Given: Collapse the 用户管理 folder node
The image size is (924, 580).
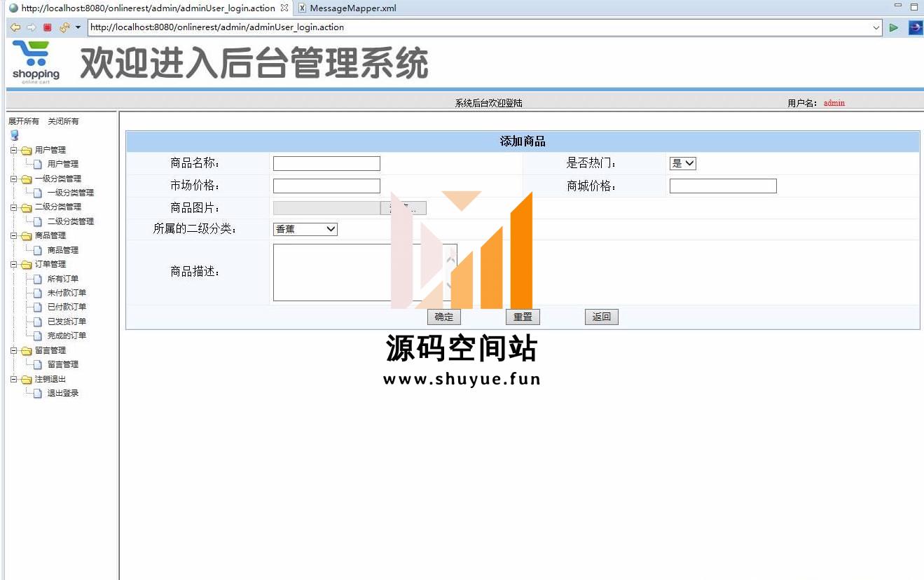Looking at the screenshot, I should point(13,150).
